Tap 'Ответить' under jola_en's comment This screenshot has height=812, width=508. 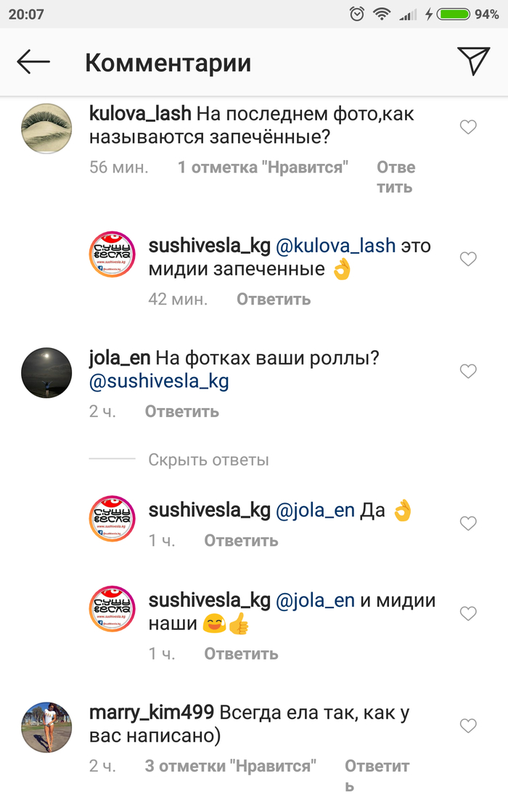click(182, 412)
